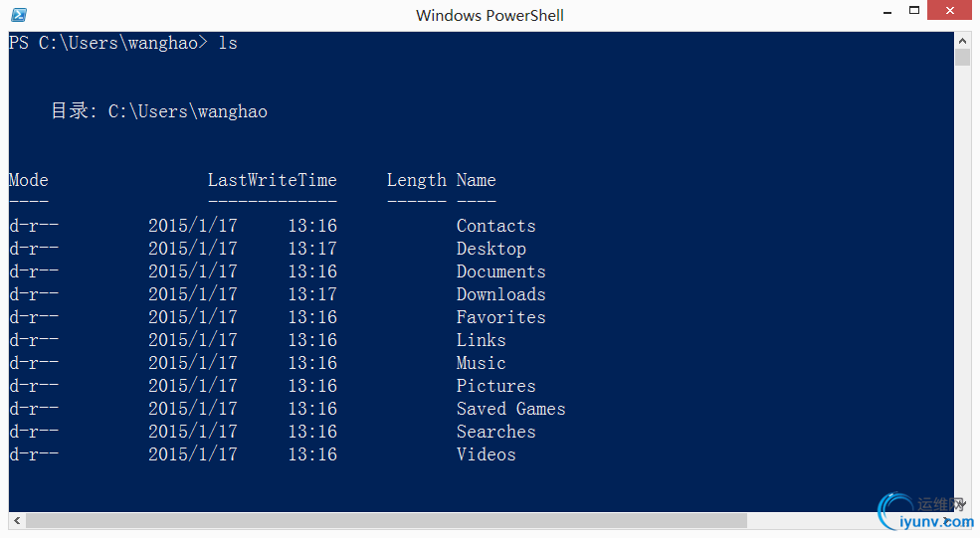This screenshot has width=980, height=538.
Task: Click the horizontal scrollbar thumb
Action: 386,520
